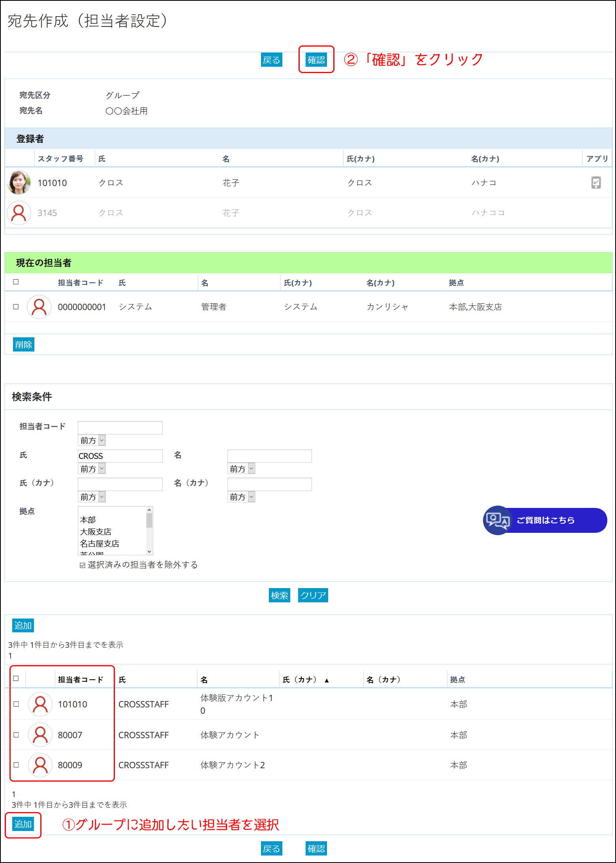Click the app status icon for staff 101010
This screenshot has width=616, height=863.
pos(596,182)
